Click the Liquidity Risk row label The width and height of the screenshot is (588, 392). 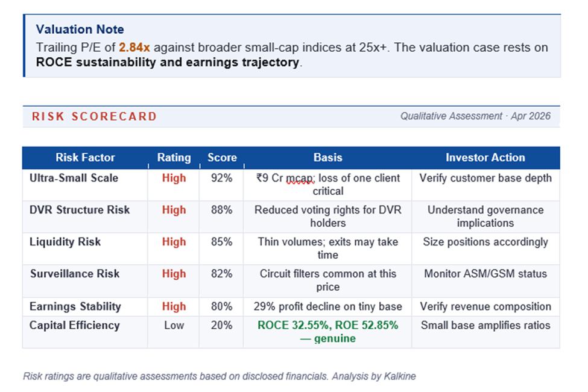65,242
